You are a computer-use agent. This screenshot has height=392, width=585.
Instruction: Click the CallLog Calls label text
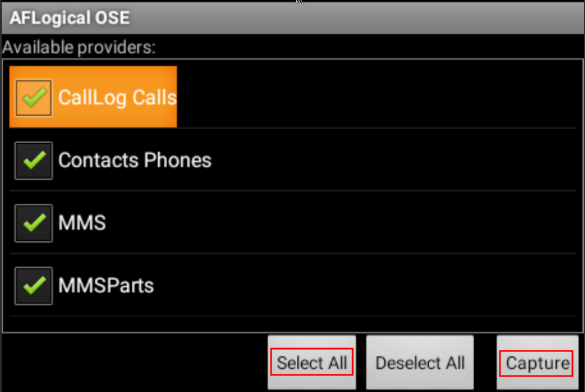coord(117,98)
